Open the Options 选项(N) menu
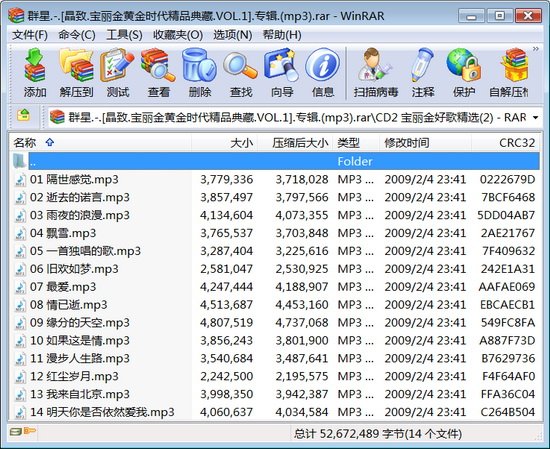The image size is (550, 449). point(233,35)
